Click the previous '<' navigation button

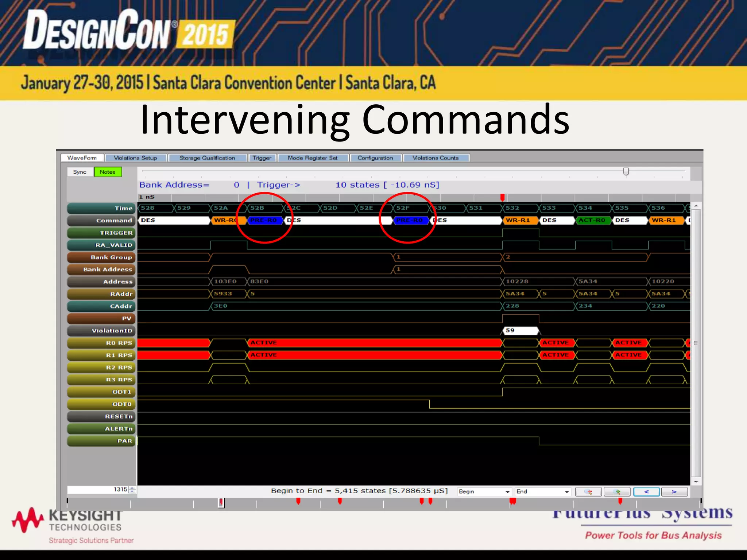click(x=646, y=491)
